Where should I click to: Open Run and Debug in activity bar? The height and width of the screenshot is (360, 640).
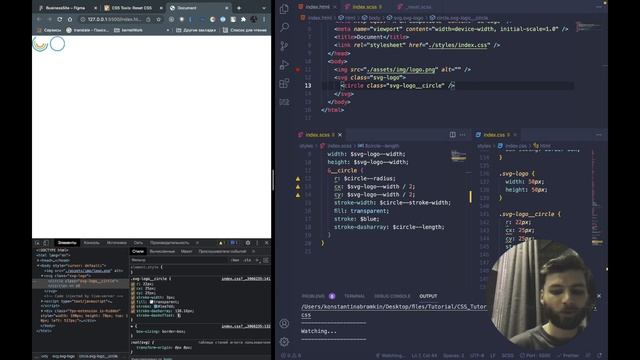click(284, 64)
